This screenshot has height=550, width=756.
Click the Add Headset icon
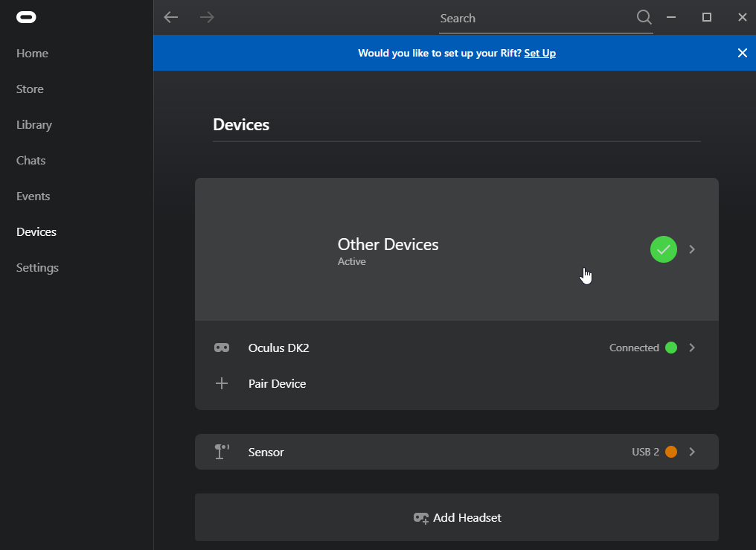click(x=421, y=518)
